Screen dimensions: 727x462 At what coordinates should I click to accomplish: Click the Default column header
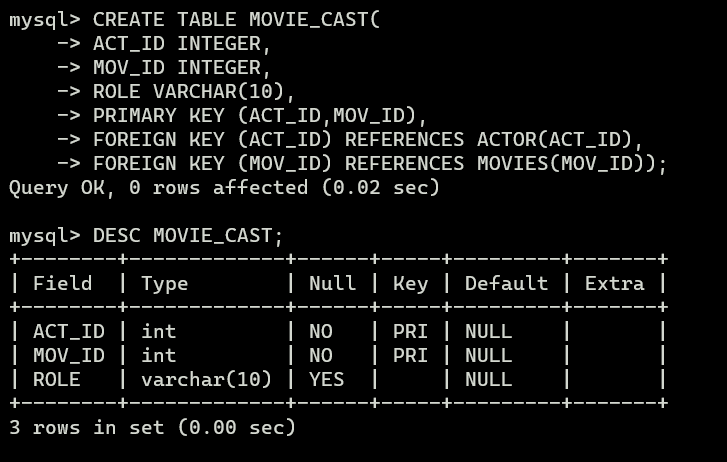tap(506, 283)
